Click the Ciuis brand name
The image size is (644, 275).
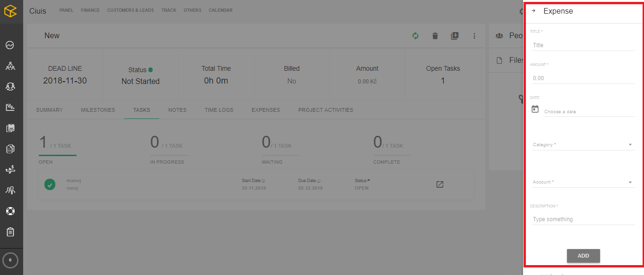[x=38, y=11]
